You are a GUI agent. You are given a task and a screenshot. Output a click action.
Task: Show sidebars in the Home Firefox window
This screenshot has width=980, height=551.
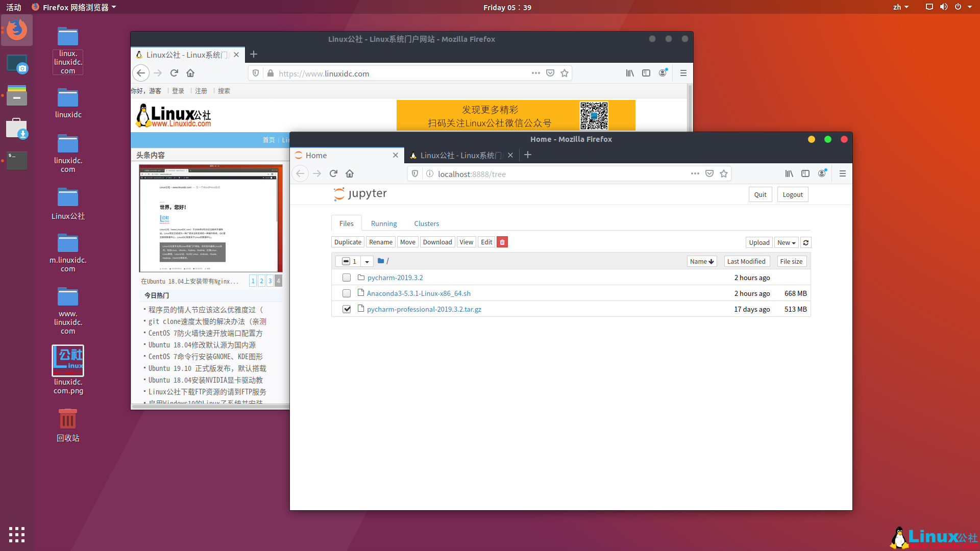coord(805,173)
